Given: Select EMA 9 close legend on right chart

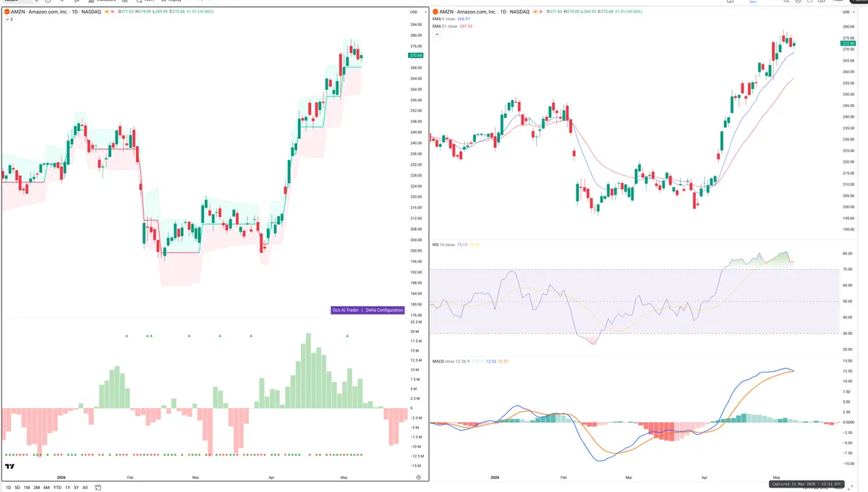Looking at the screenshot, I should pyautogui.click(x=444, y=20).
